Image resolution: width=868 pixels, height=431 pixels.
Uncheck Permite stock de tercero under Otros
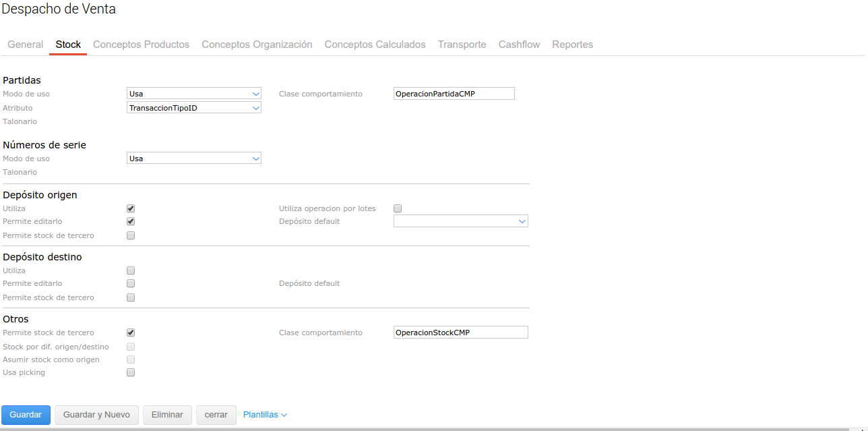pos(131,333)
